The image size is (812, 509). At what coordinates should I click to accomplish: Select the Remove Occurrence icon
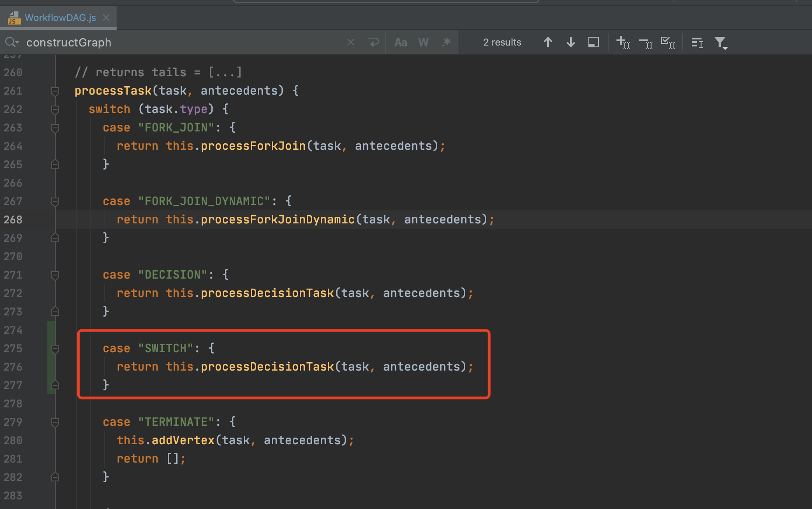pos(645,42)
